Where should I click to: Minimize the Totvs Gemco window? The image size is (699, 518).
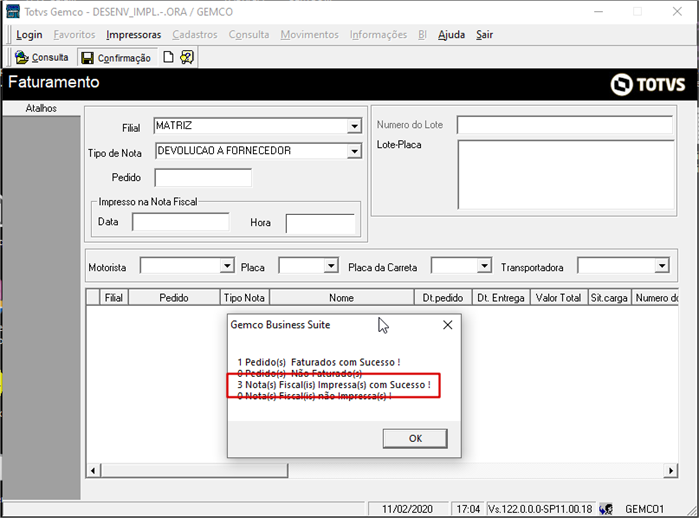(598, 12)
